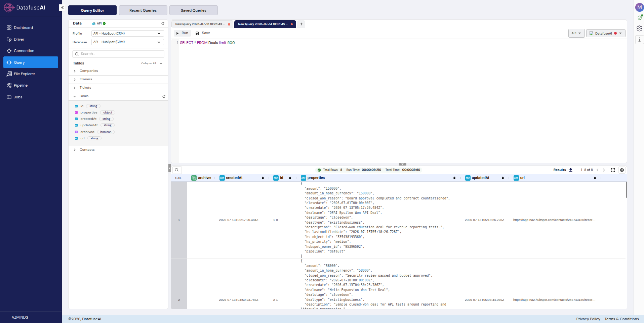Select the New Query 2026-07-14 tab

tap(265, 24)
